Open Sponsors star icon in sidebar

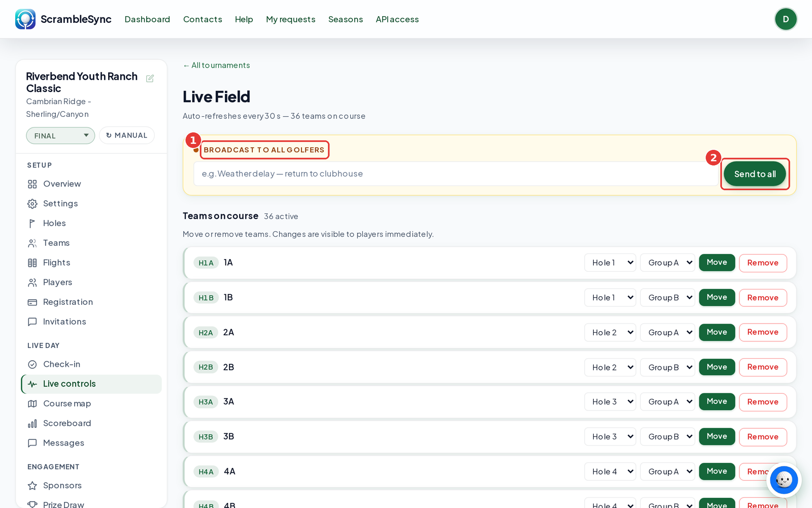pyautogui.click(x=32, y=486)
